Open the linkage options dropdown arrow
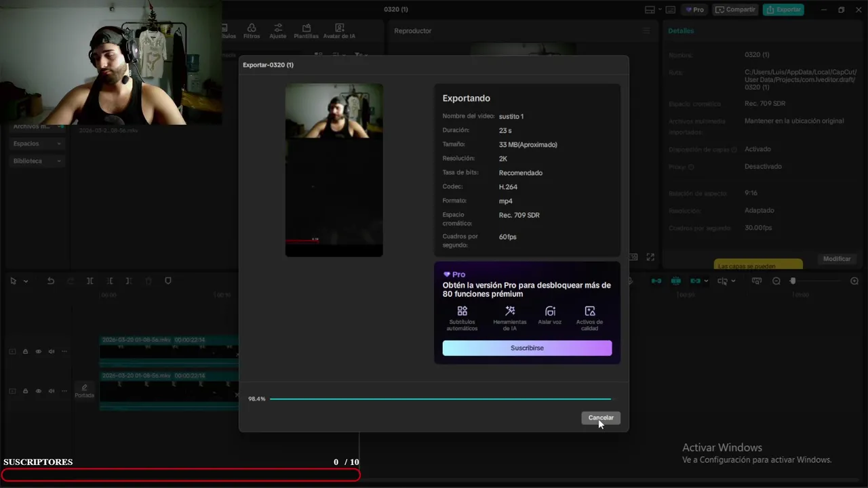The image size is (868, 488). (706, 281)
